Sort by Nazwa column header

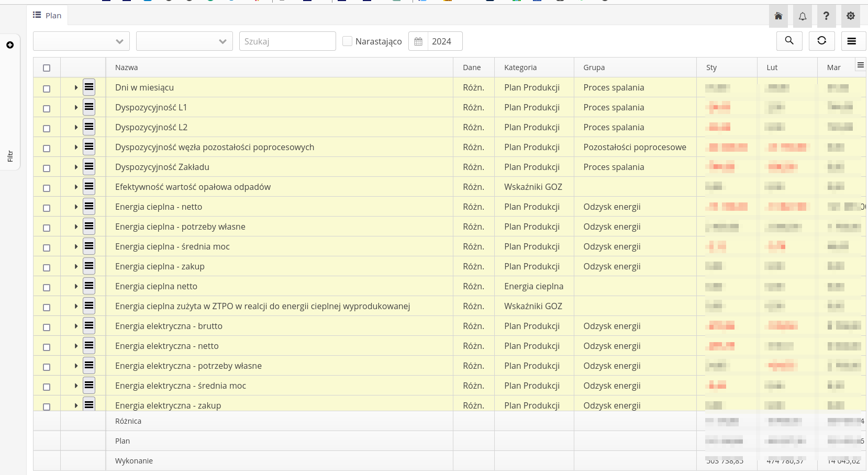coord(127,67)
